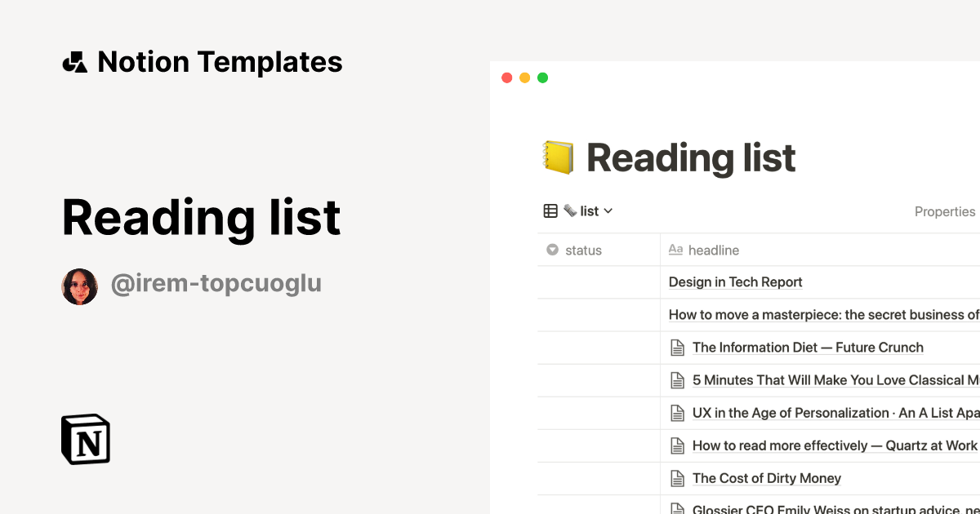Click the Reading list page title
980x514 pixels.
point(691,157)
